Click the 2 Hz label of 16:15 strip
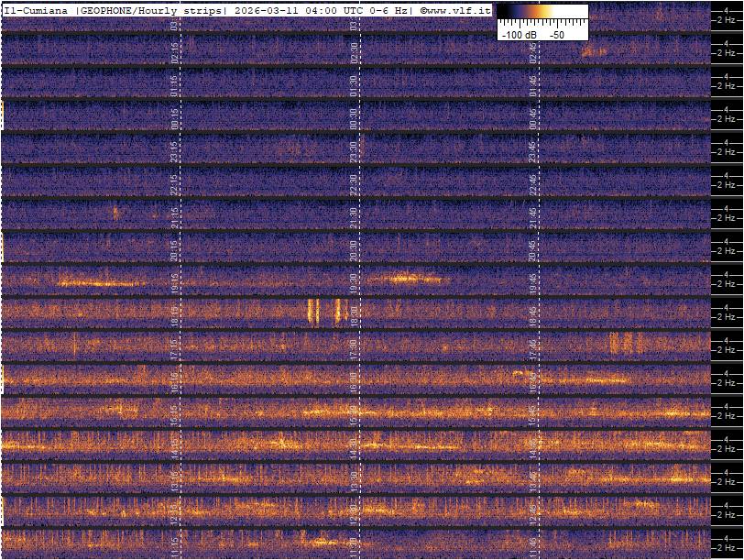Viewport: 744px width, 560px height. (x=728, y=383)
